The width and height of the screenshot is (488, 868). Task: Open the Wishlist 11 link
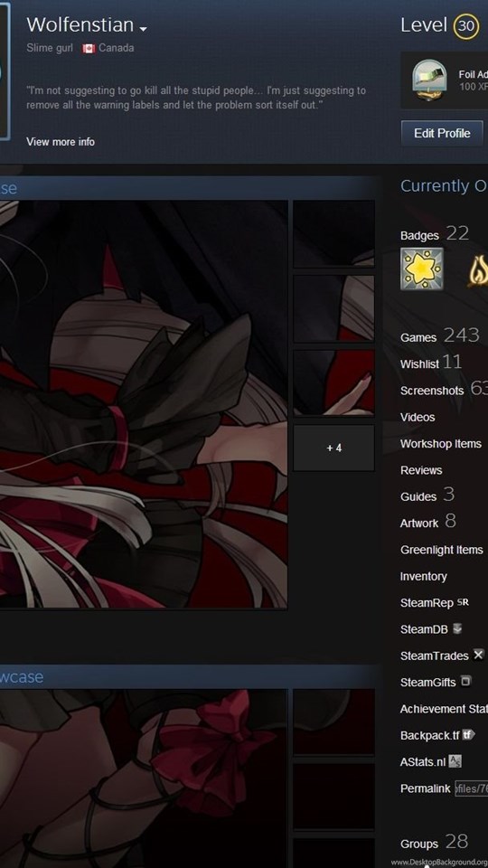[430, 363]
